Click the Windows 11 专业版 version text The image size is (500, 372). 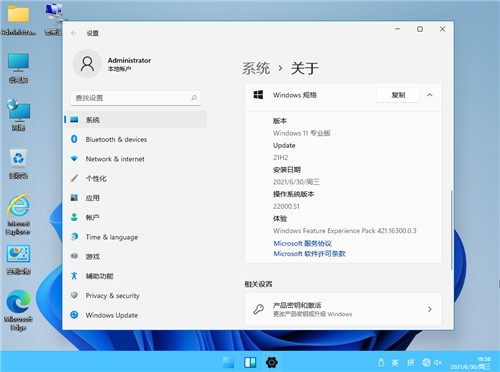point(302,133)
